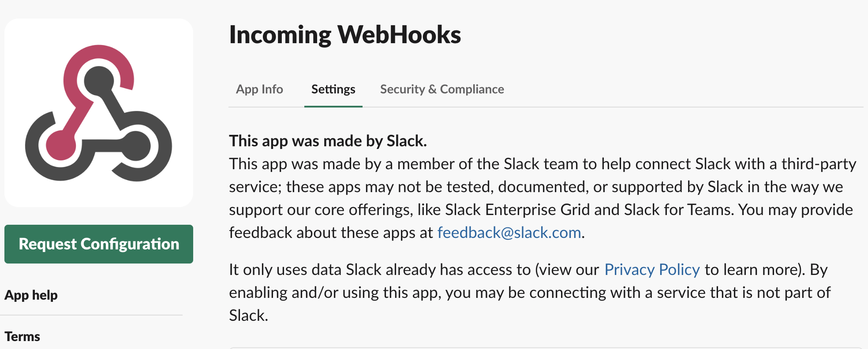The image size is (868, 349).
Task: Click the Incoming WebHooks app logo
Action: [98, 113]
